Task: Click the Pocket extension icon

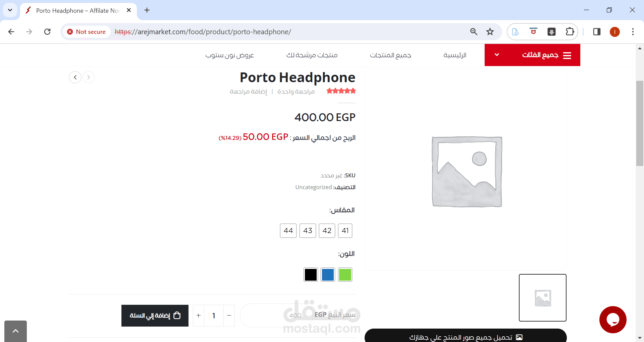Action: tap(533, 31)
